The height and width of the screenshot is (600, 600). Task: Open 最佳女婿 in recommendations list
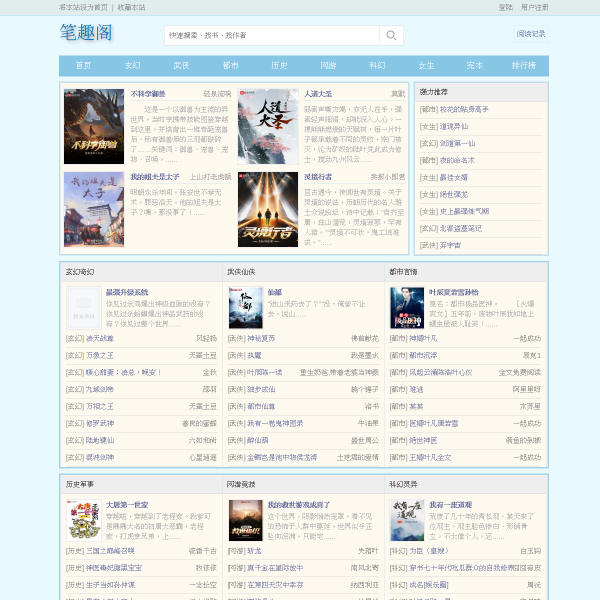(x=453, y=178)
